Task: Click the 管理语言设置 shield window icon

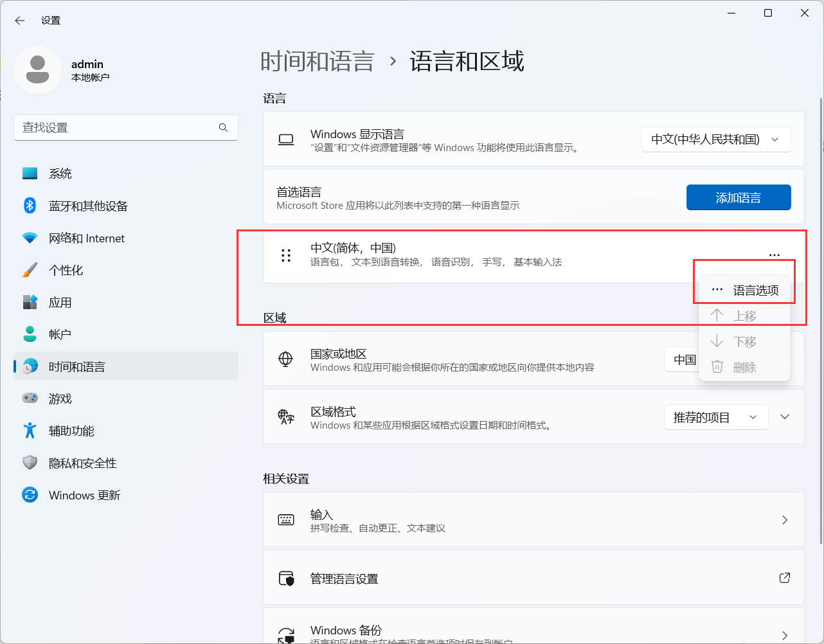Action: pos(286,578)
